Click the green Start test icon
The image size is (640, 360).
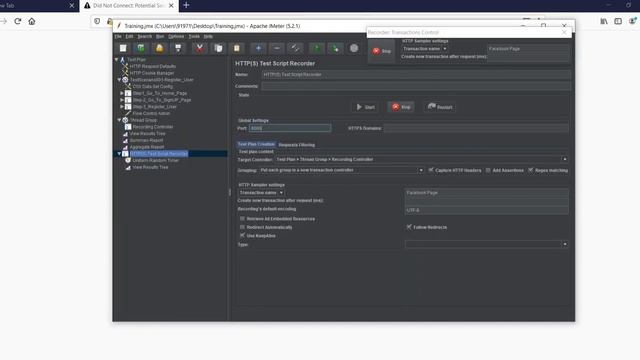pos(317,48)
